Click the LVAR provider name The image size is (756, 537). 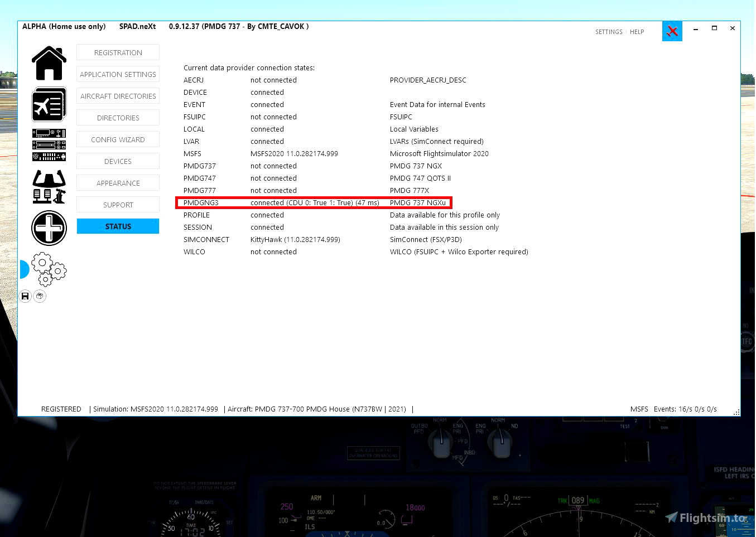pos(191,142)
